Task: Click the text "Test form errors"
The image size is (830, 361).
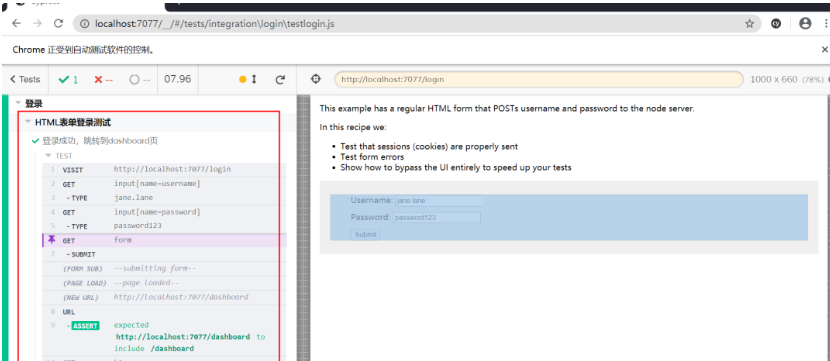Action: point(372,157)
